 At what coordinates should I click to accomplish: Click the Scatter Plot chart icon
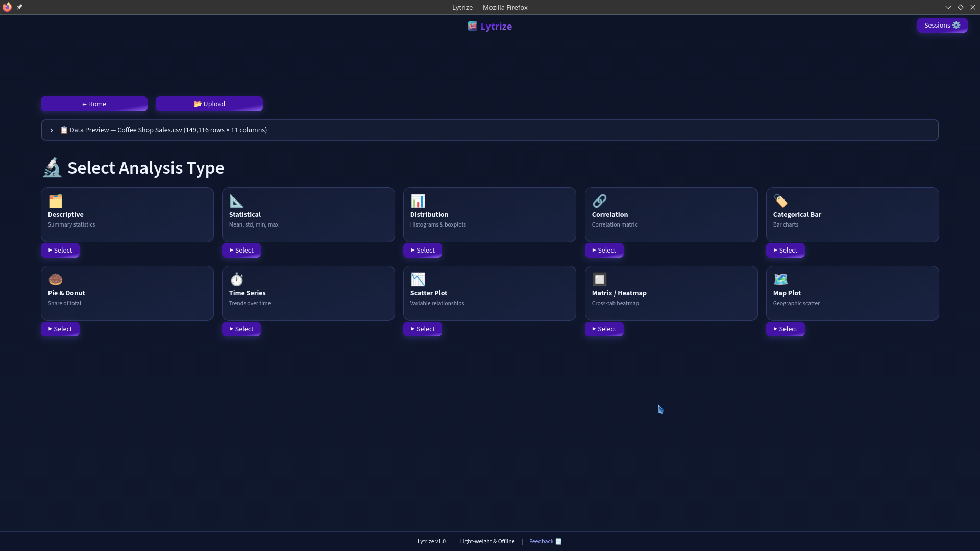point(418,280)
